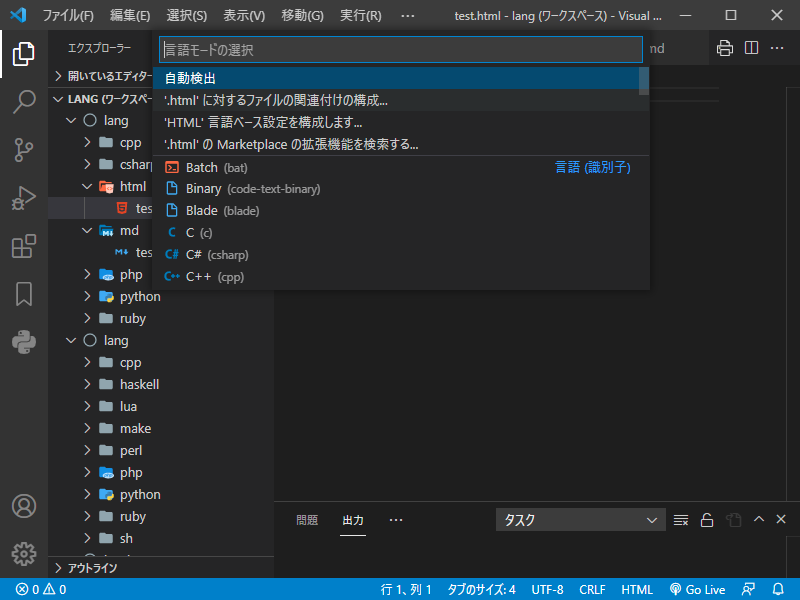The height and width of the screenshot is (600, 800).
Task: Maximize panel with the up chevron
Action: click(759, 519)
